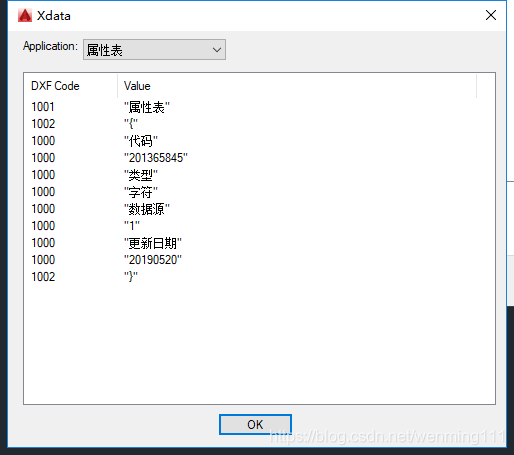
Task: Click the 1002 code beside the "}" value
Action: (x=43, y=277)
